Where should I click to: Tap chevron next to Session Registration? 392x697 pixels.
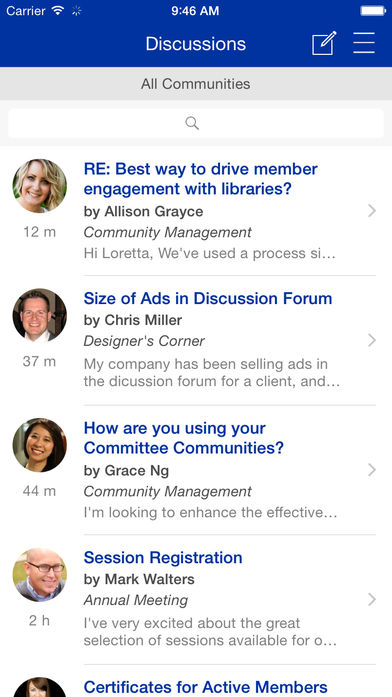(372, 600)
